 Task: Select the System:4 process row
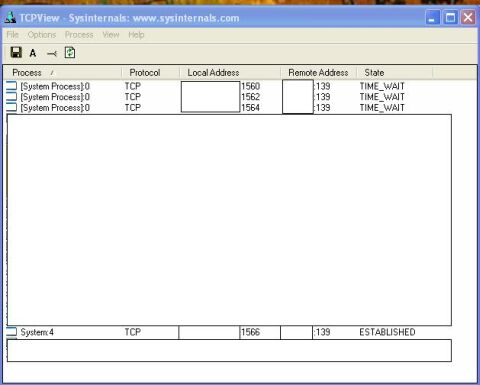point(211,332)
